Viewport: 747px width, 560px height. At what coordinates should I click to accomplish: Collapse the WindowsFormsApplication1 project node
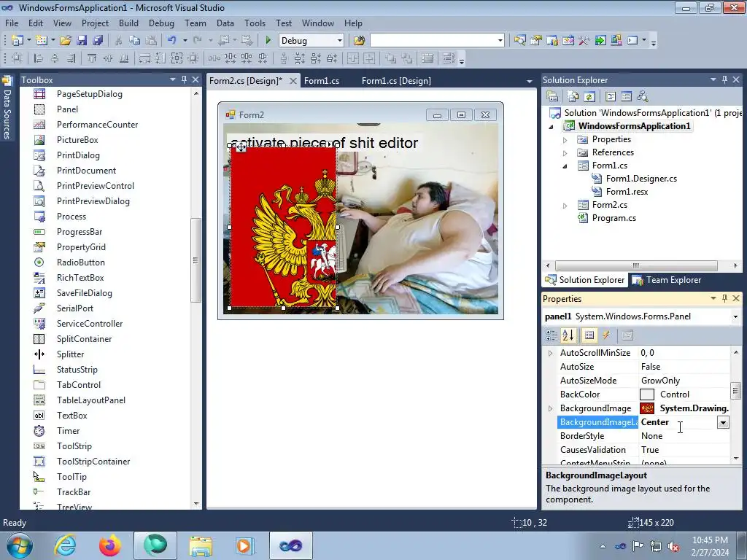(551, 127)
